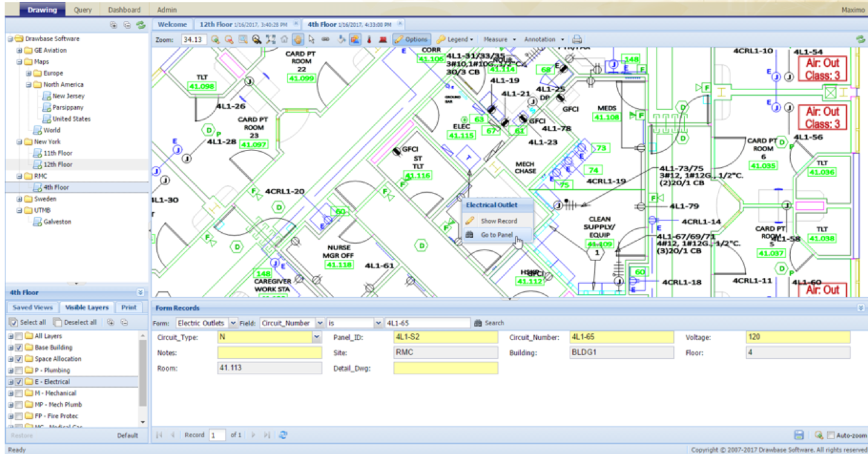This screenshot has height=454, width=868.
Task: Enable the Auto-zoom checkbox
Action: point(831,435)
